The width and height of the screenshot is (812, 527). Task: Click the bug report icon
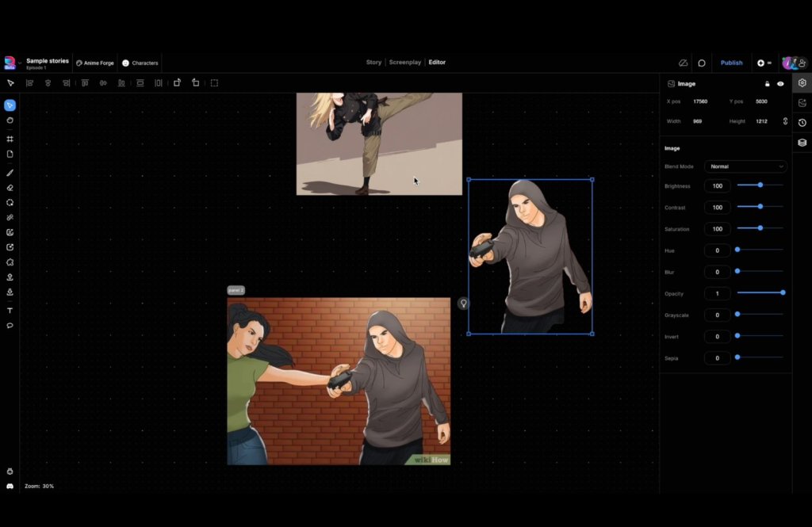coord(10,472)
